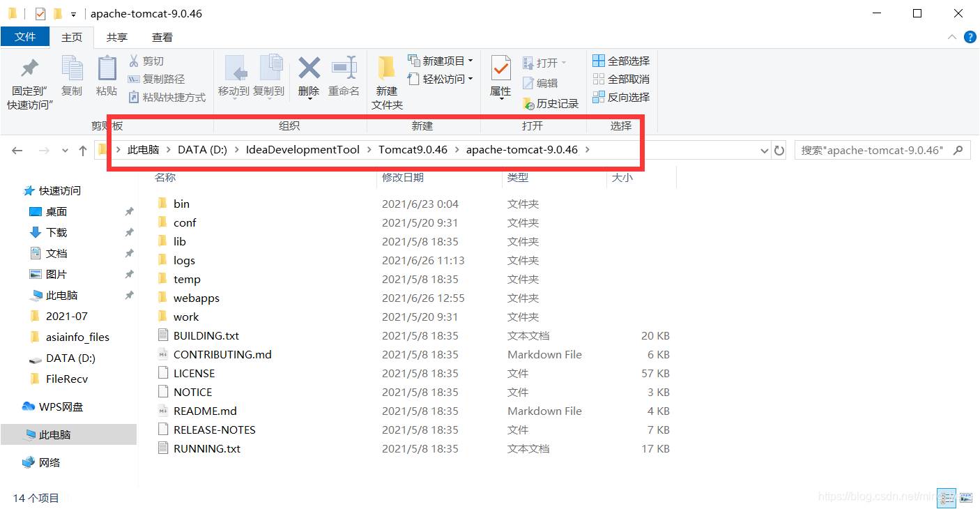
Task: Click the Back navigation arrow
Action: coord(17,150)
